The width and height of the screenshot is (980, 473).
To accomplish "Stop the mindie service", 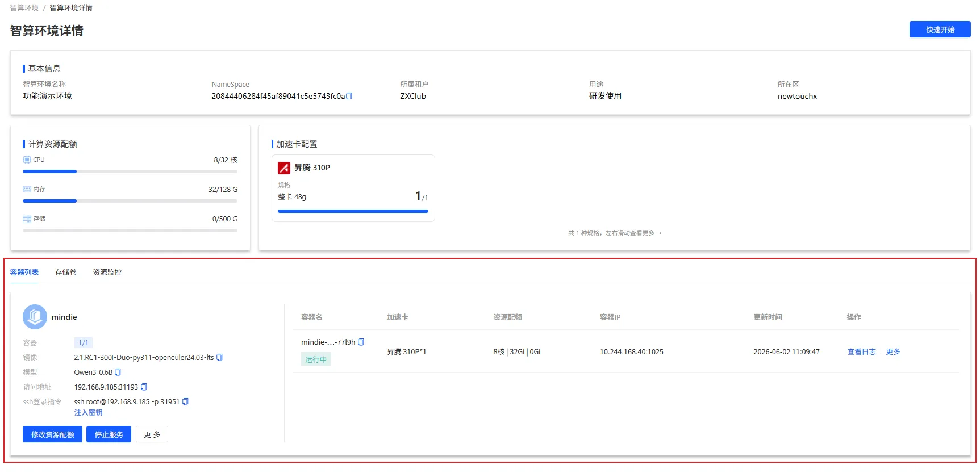I will point(109,434).
